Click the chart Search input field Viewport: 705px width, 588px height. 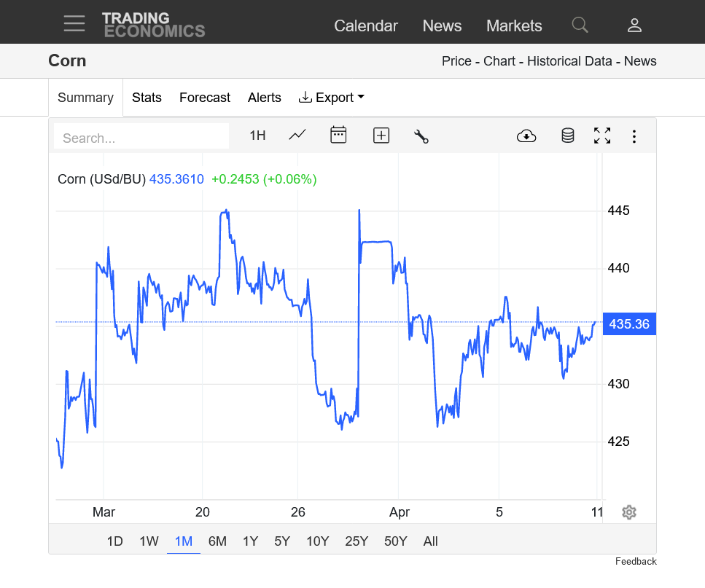142,138
